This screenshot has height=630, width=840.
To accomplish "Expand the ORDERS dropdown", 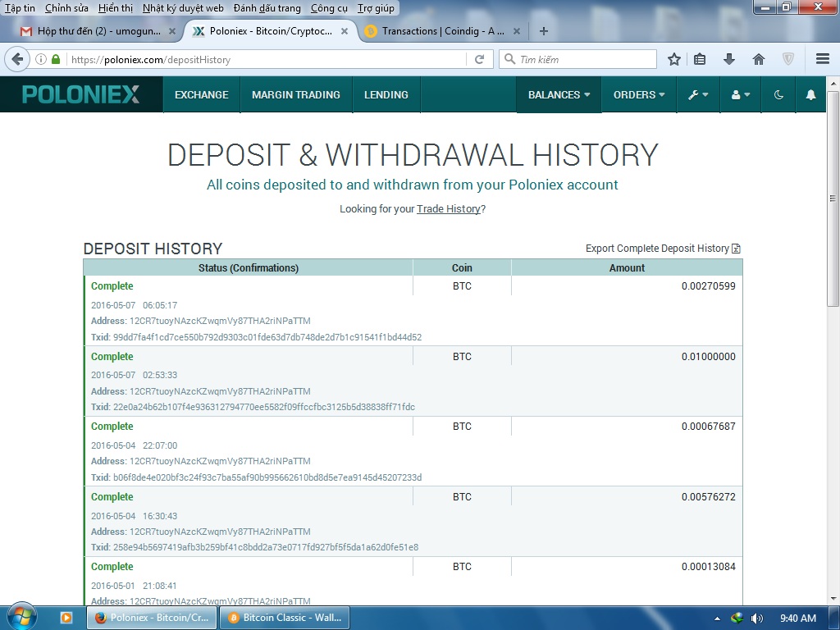I will (639, 95).
